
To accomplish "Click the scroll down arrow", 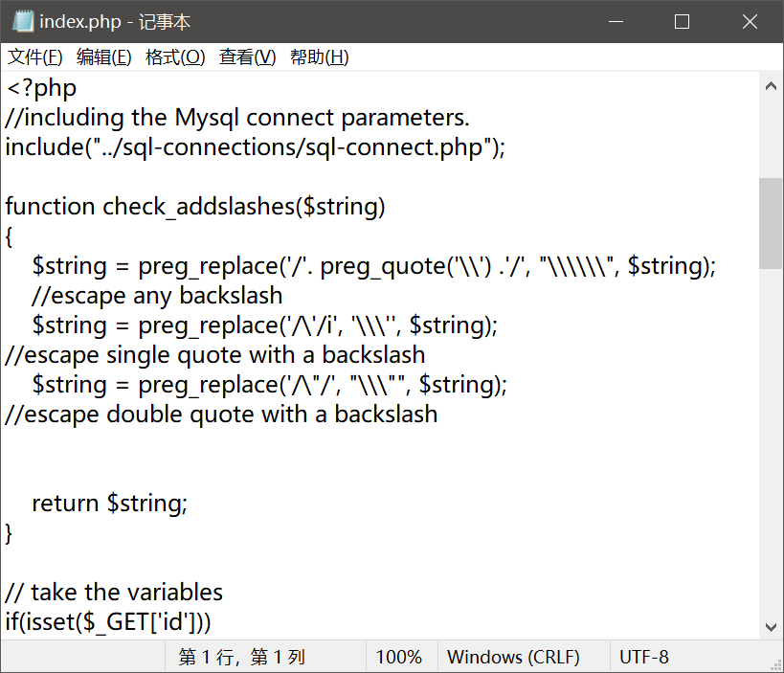I will 772,627.
